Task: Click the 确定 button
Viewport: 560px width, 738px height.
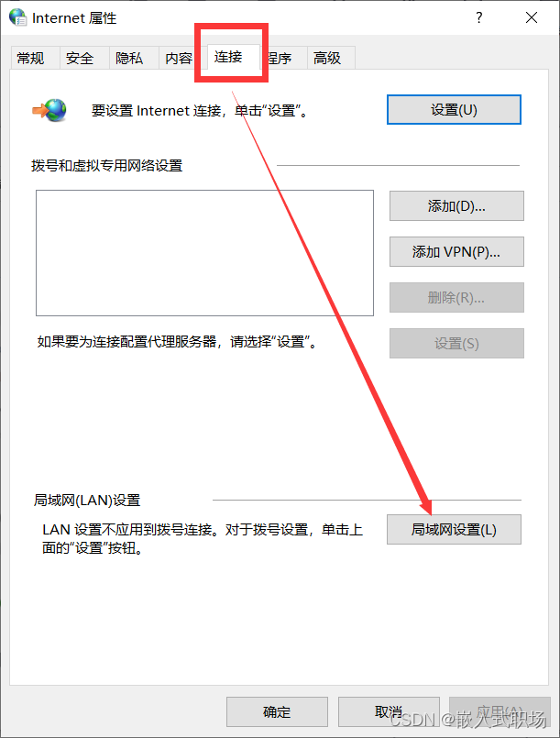Action: [x=277, y=711]
